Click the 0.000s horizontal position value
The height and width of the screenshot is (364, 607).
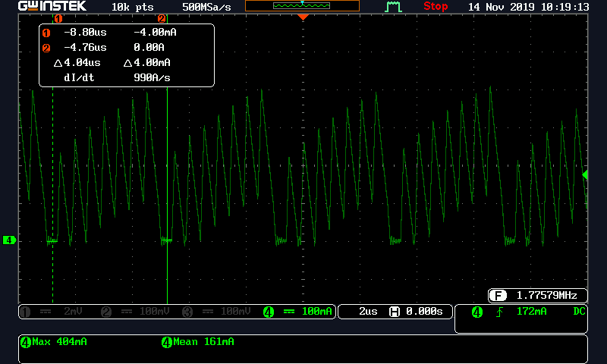[424, 312]
